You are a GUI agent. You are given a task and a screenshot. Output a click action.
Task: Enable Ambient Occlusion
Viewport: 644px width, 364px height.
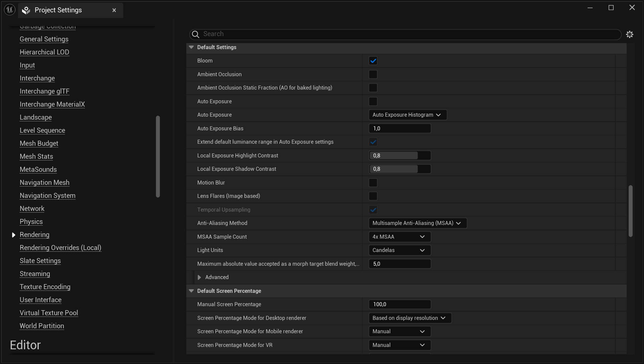point(373,74)
